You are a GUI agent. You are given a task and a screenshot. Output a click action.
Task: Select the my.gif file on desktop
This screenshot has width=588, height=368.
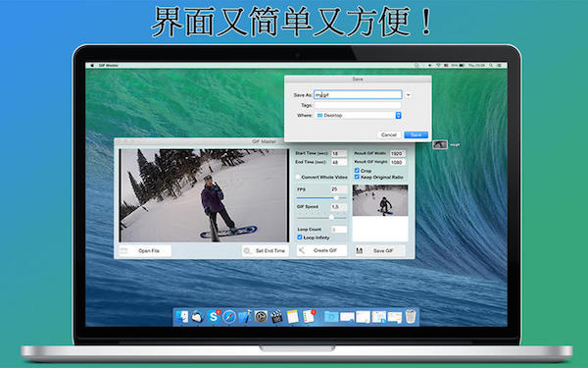point(440,144)
